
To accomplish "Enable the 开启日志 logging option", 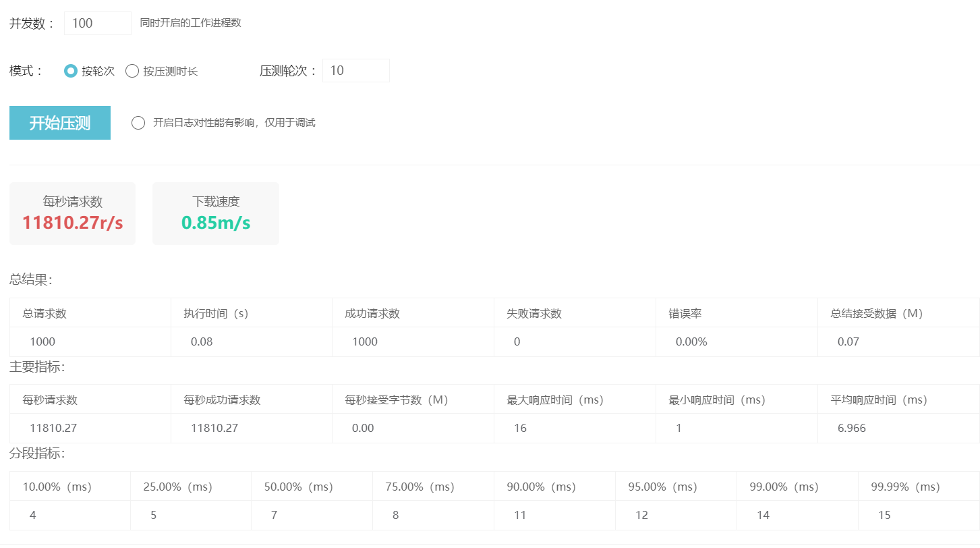I will (x=138, y=123).
